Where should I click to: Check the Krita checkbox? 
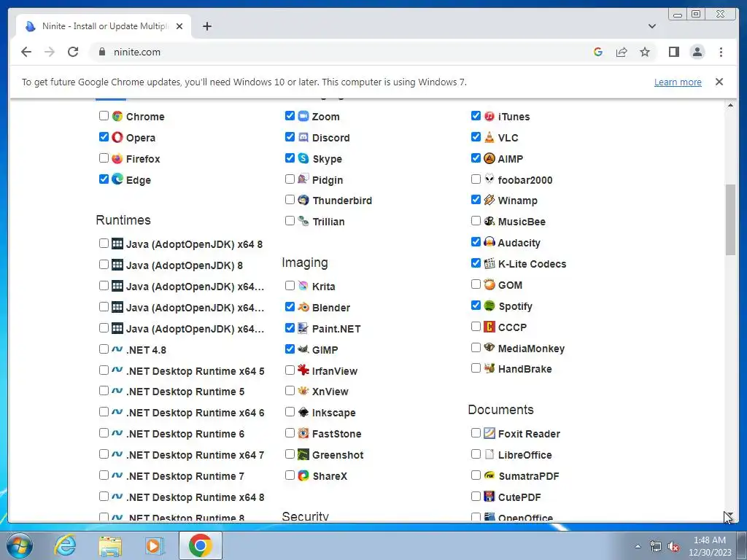point(290,286)
